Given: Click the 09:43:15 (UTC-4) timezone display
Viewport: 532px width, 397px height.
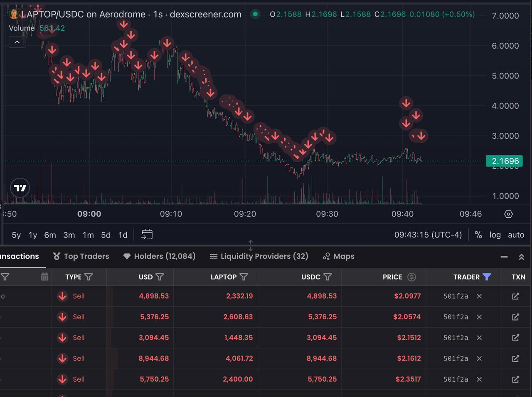Looking at the screenshot, I should click(428, 235).
